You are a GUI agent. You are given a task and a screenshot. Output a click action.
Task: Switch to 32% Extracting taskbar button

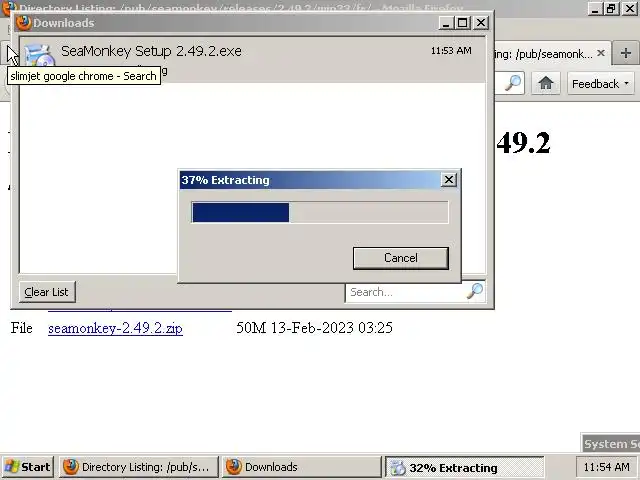click(464, 467)
